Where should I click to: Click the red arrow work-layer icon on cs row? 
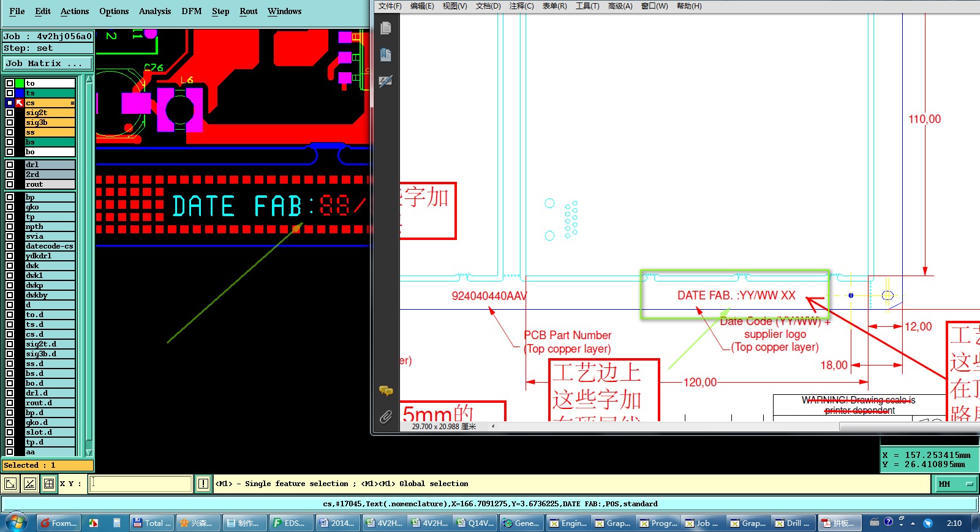pyautogui.click(x=20, y=103)
